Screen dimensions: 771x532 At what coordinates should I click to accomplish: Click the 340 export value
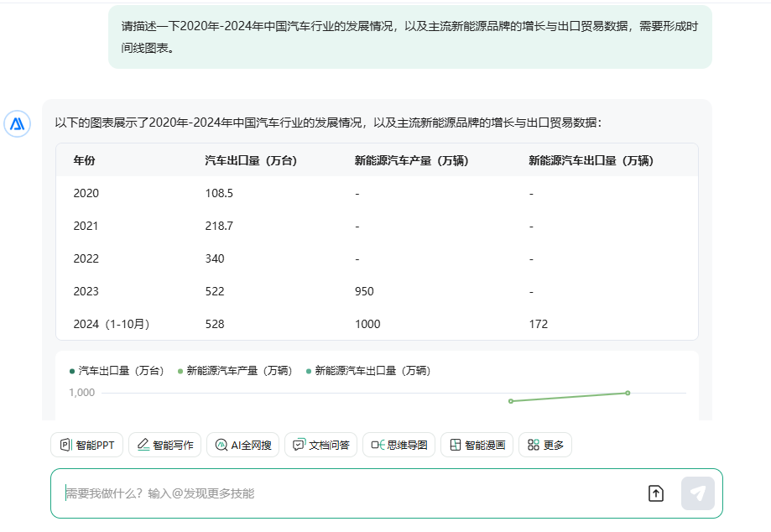click(x=215, y=258)
